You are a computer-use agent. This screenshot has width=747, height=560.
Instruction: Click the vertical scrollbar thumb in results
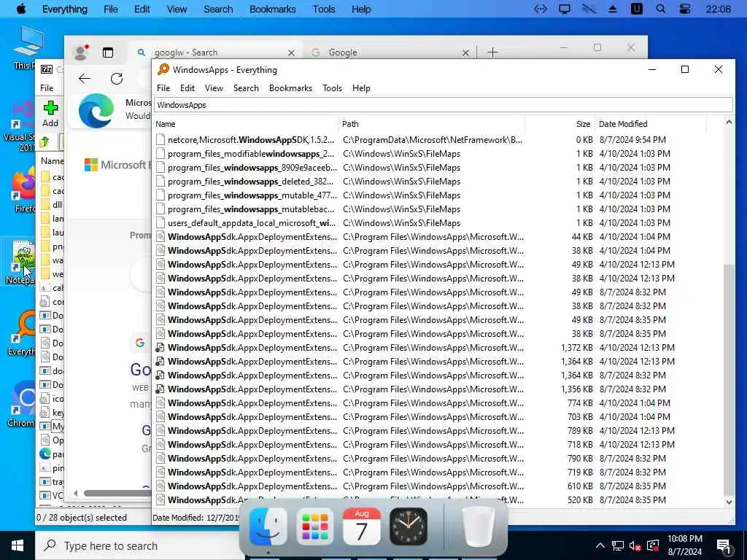point(729,379)
